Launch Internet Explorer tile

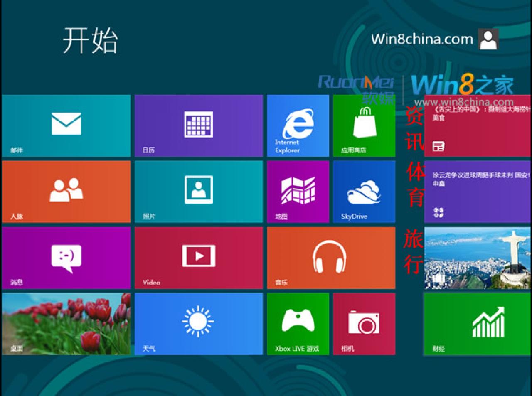[298, 125]
